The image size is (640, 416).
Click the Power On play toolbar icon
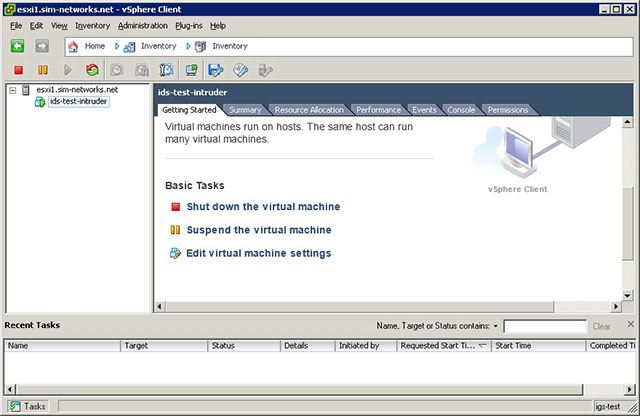[68, 70]
